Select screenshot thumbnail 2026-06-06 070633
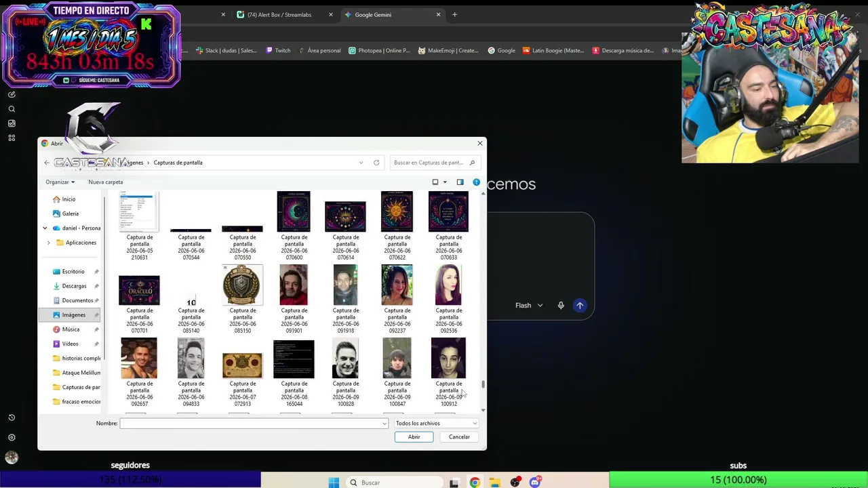This screenshot has height=488, width=868. click(x=448, y=211)
